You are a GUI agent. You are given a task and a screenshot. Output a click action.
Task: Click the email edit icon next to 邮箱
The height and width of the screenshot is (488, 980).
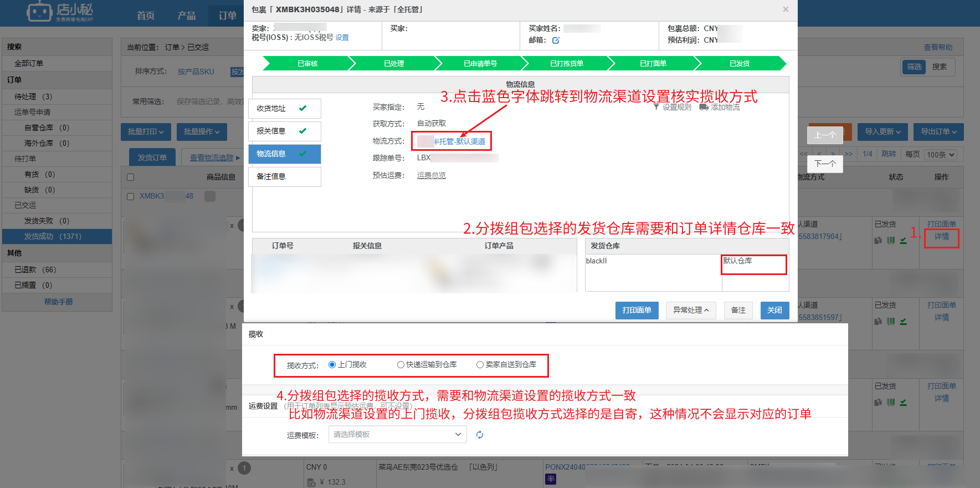pos(556,40)
